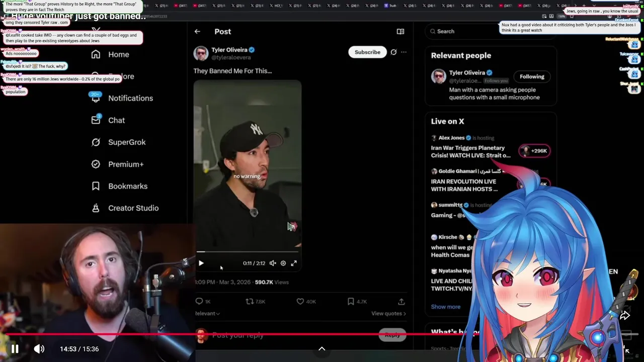Play the embedded post video
Image resolution: width=644 pixels, height=362 pixels.
click(x=201, y=263)
